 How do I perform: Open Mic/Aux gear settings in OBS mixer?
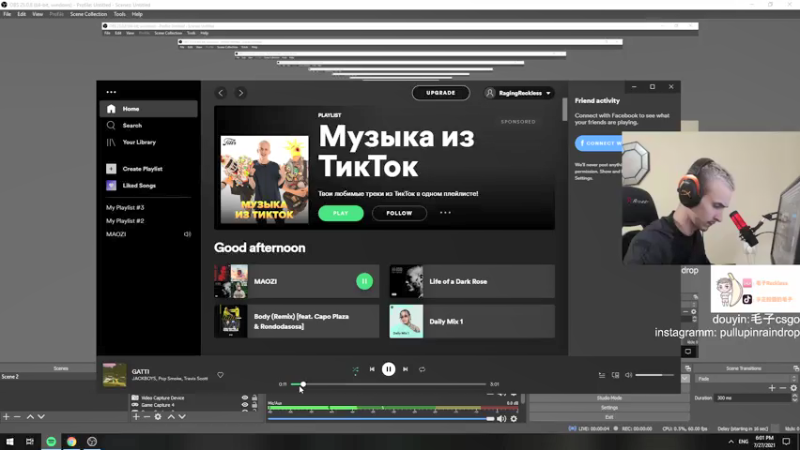pyautogui.click(x=514, y=419)
